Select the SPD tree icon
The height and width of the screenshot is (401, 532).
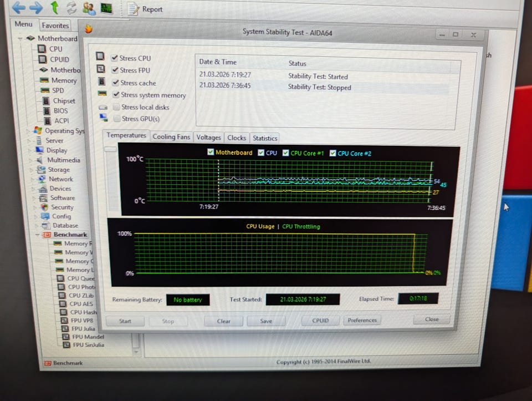45,90
